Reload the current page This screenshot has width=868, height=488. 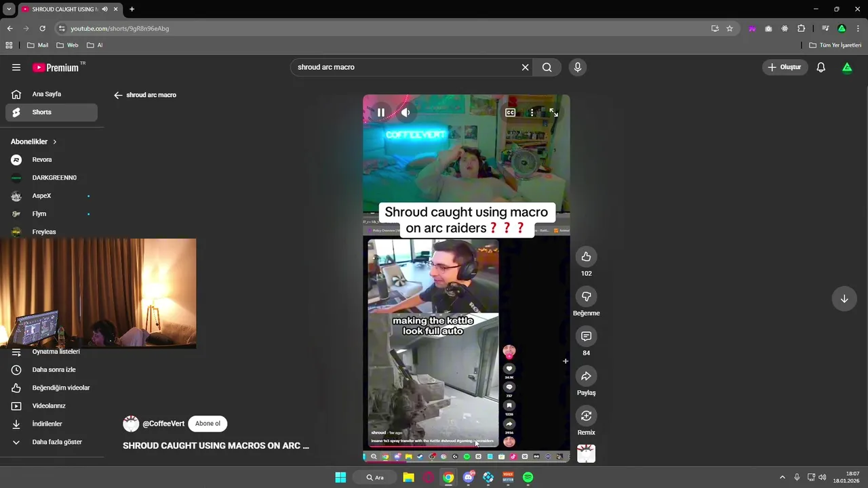(42, 28)
